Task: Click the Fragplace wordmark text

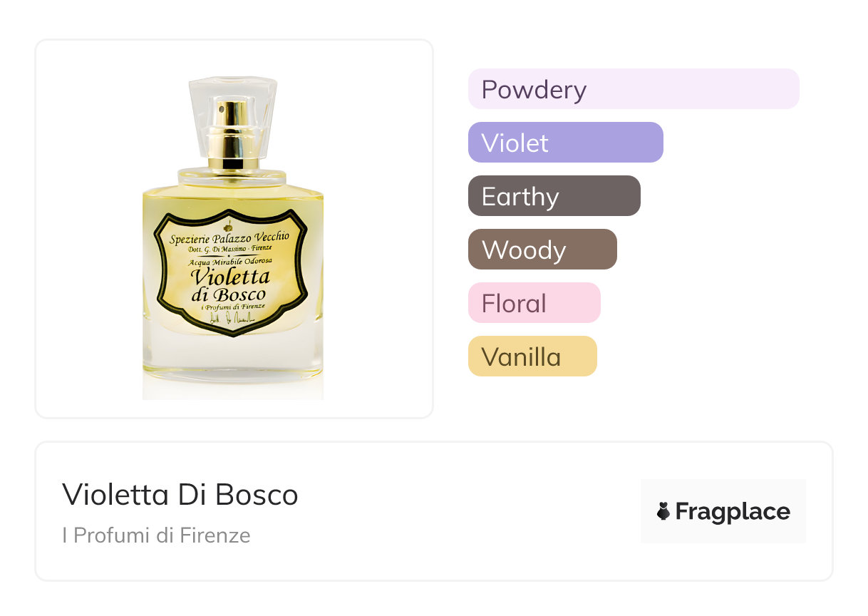Action: [732, 511]
